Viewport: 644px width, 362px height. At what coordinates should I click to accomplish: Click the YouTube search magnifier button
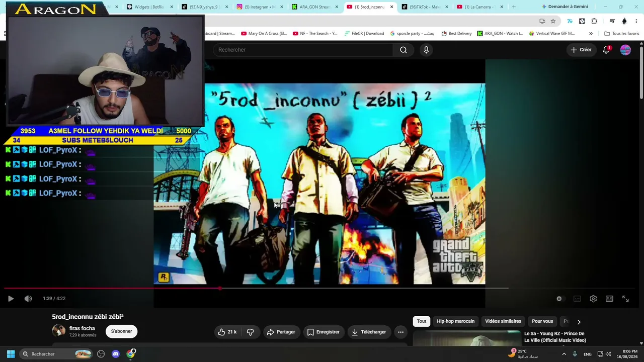coord(404,50)
